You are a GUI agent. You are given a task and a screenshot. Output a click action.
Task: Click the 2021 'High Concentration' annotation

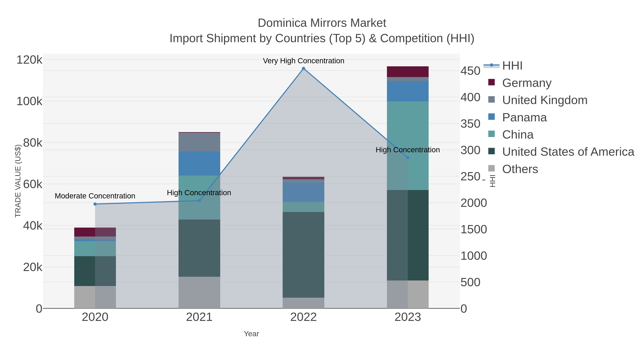[199, 193]
